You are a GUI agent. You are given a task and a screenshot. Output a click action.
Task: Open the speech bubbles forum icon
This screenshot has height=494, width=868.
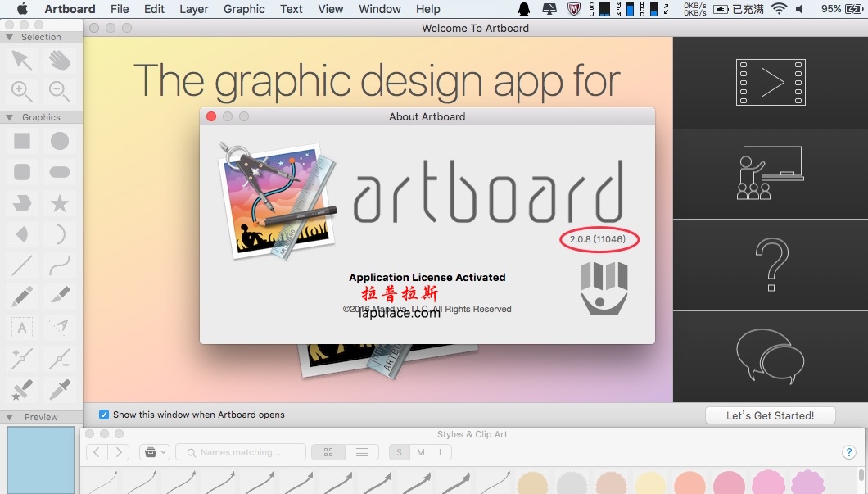[x=770, y=356]
